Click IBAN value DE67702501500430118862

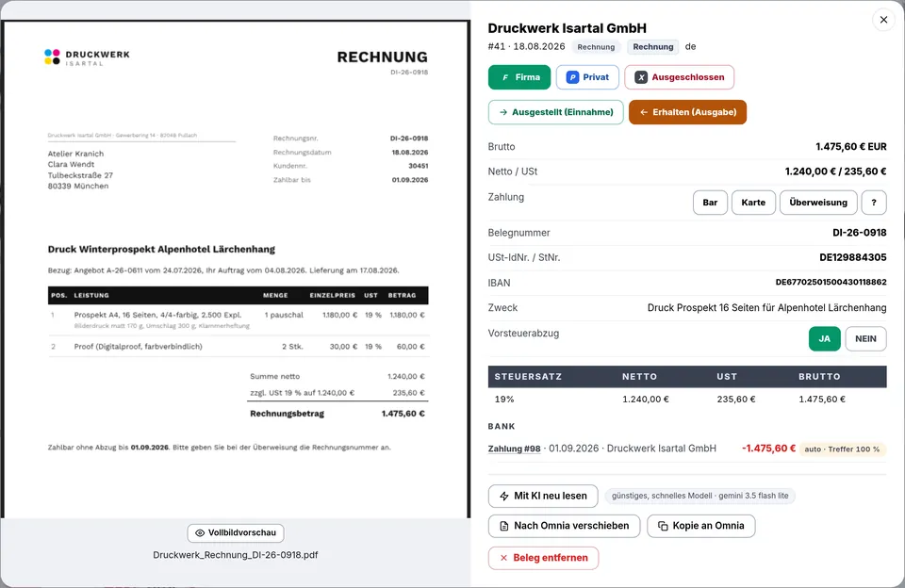click(x=831, y=282)
